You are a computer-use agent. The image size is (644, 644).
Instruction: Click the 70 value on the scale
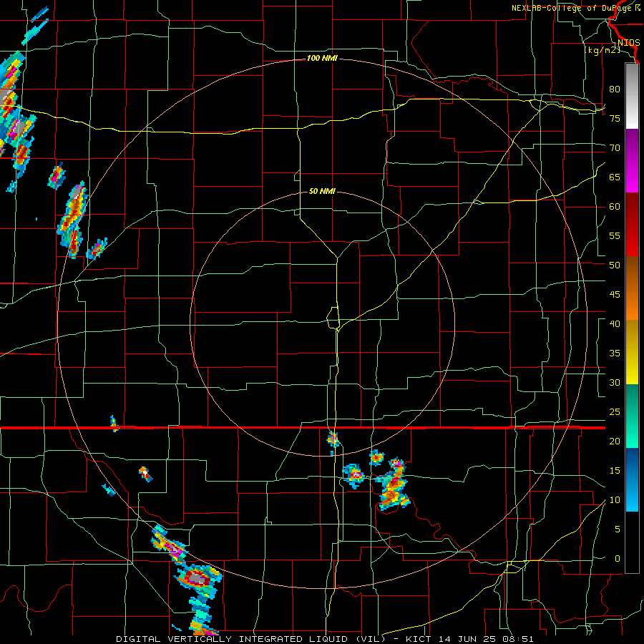tap(615, 148)
